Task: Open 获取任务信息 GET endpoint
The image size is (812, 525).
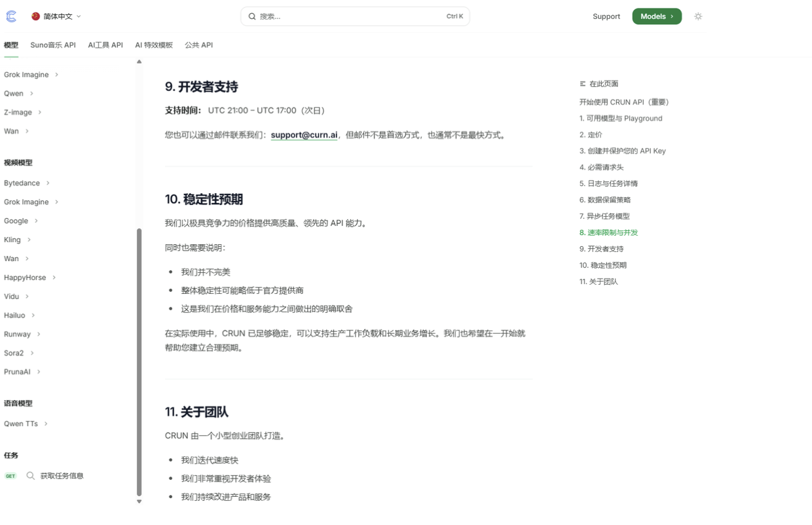Action: point(62,476)
